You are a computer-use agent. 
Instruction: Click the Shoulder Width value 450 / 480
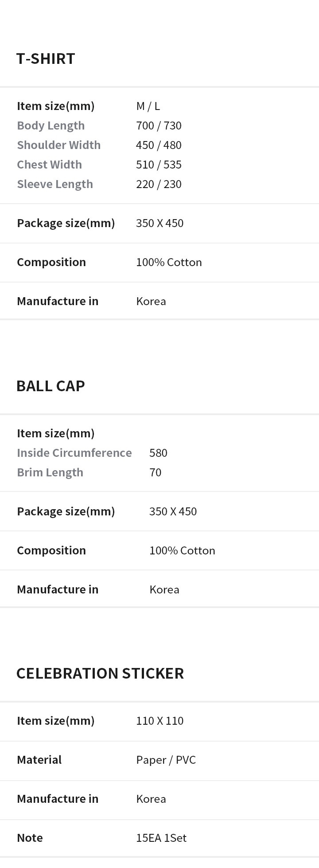point(159,145)
